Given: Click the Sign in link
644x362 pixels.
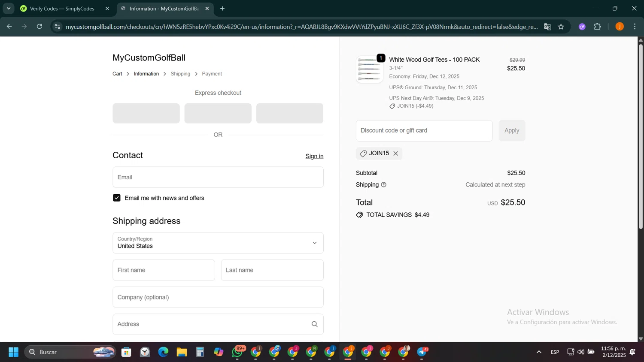Looking at the screenshot, I should click(x=314, y=156).
